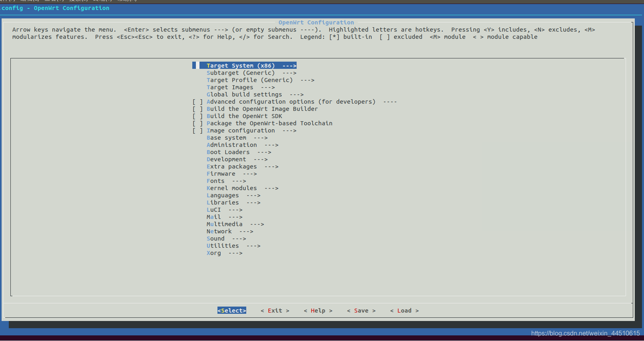Expand the Kernel modules submenu
This screenshot has width=644, height=341.
pyautogui.click(x=242, y=188)
